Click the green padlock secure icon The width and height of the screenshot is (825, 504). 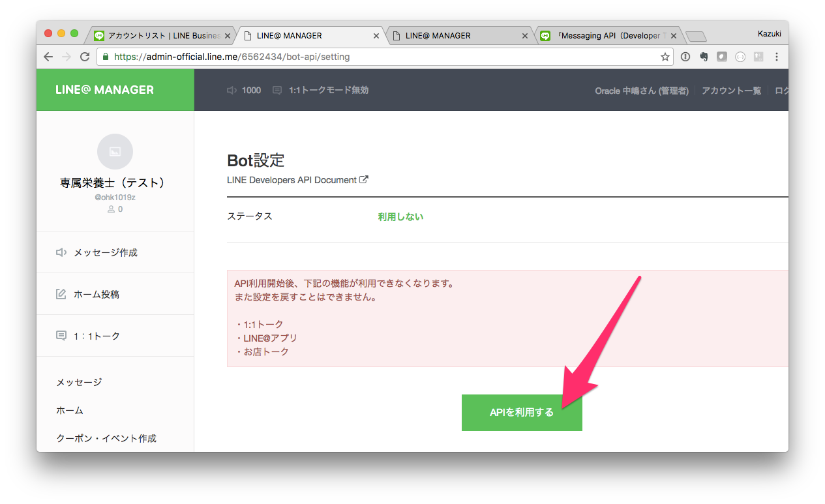[106, 57]
